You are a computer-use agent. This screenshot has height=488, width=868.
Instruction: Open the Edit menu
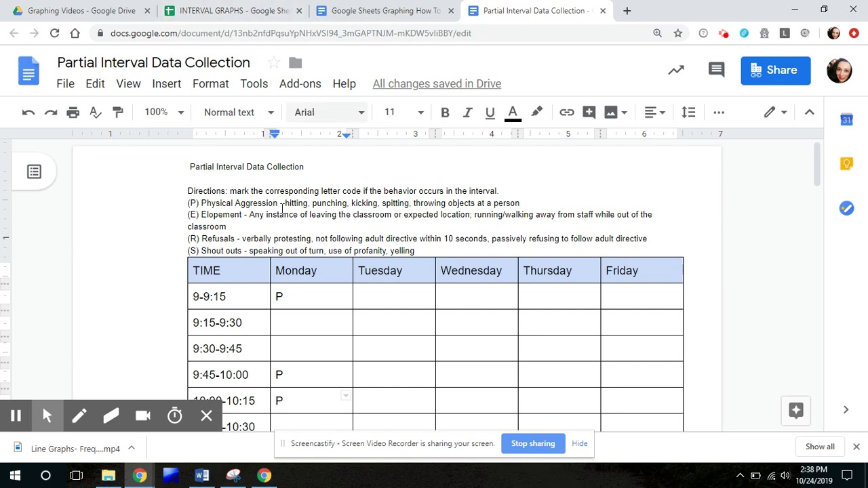pos(95,83)
